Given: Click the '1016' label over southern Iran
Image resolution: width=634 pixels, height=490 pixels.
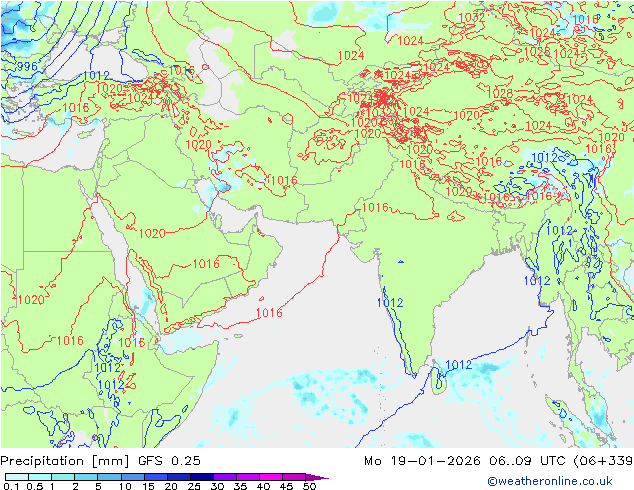Looking at the screenshot, I should 283,180.
